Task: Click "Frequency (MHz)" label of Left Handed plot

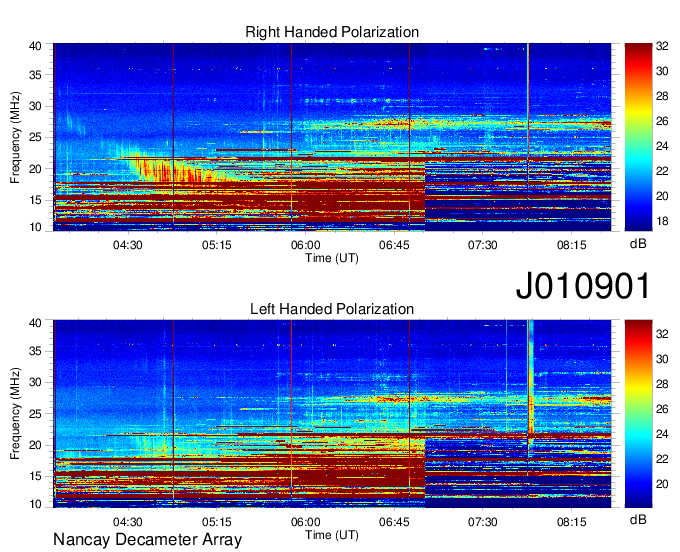Action: pos(15,414)
